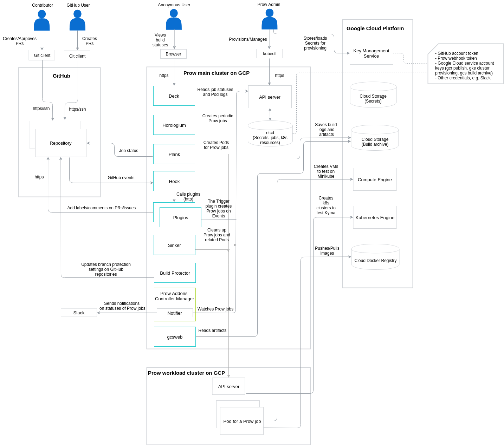
Task: Select the Cloud Storage (Build archive) cylinder
Action: tap(374, 138)
